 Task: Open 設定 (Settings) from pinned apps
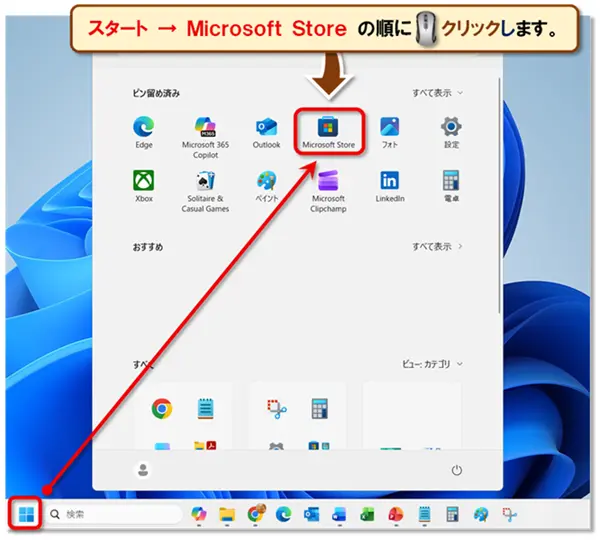(451, 133)
